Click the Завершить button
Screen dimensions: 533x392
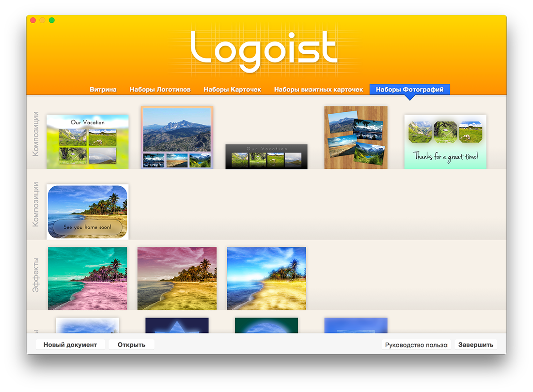click(475, 345)
